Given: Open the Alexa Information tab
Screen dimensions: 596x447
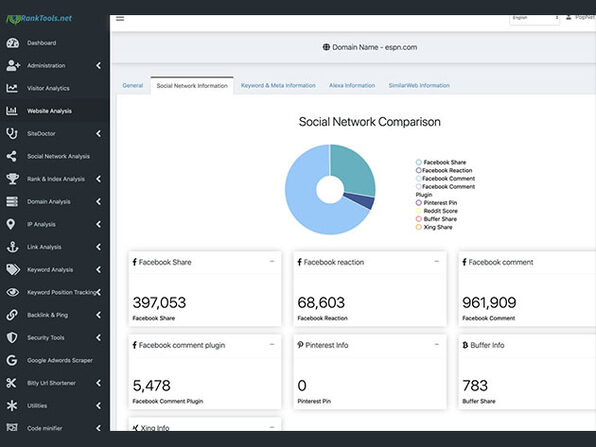Looking at the screenshot, I should 352,86.
